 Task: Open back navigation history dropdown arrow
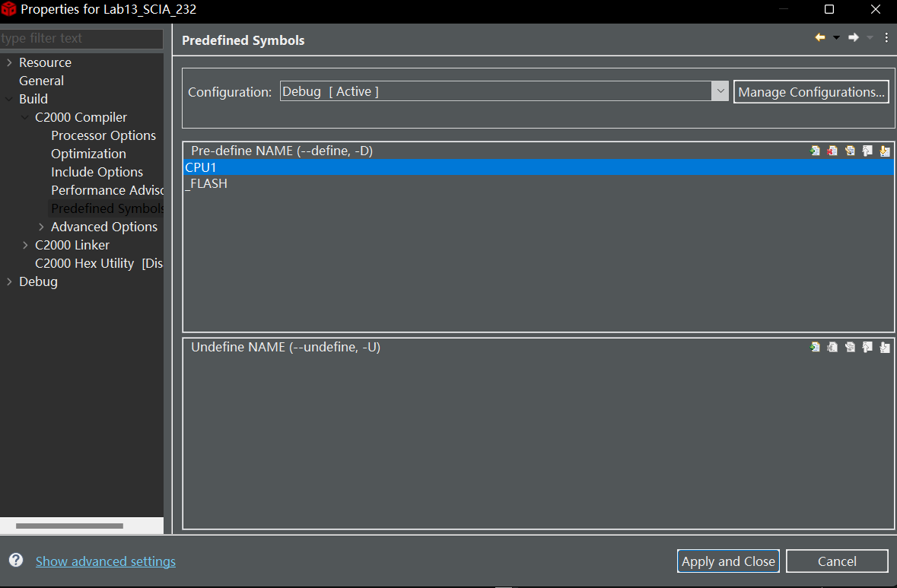pyautogui.click(x=836, y=37)
